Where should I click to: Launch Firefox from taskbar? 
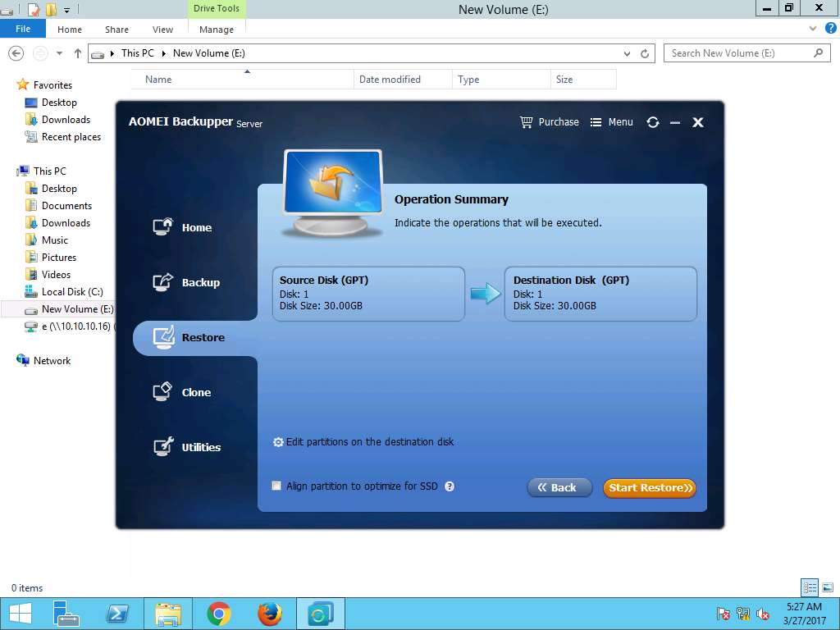(269, 614)
